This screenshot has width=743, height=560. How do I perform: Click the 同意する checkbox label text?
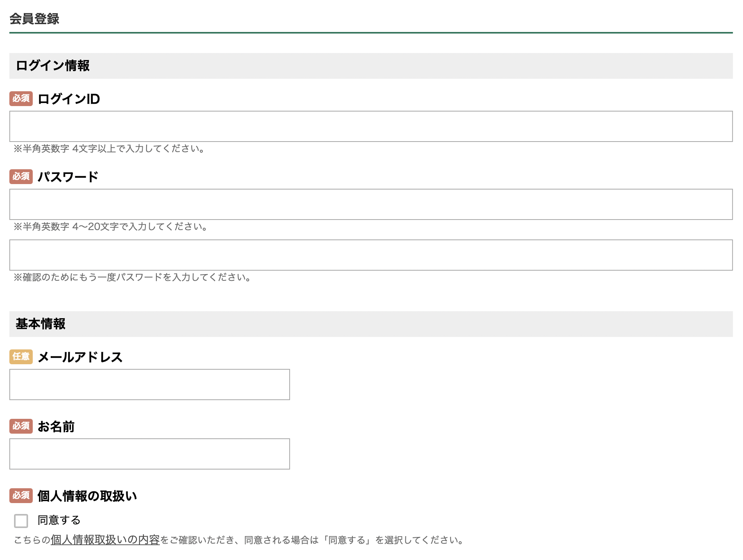click(x=59, y=520)
